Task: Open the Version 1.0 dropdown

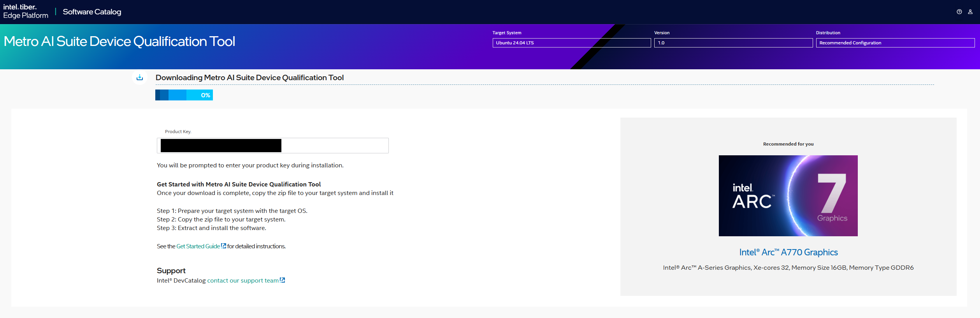Action: click(x=733, y=43)
